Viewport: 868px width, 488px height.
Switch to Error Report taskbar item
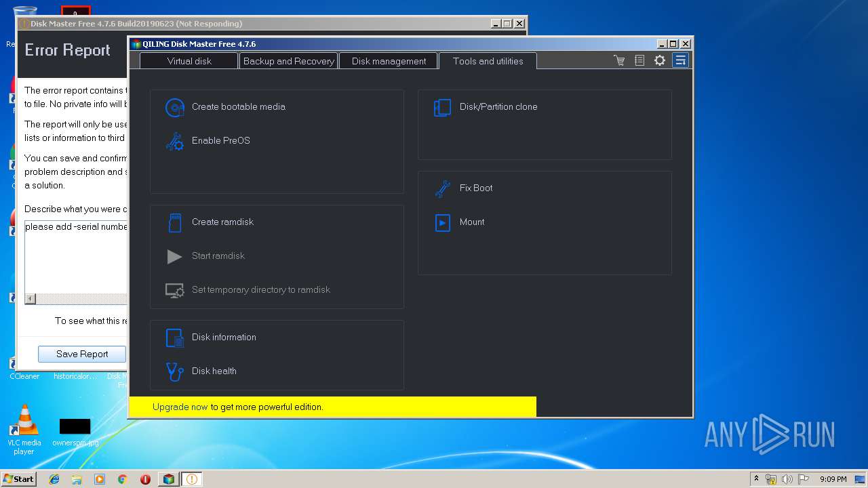(192, 479)
